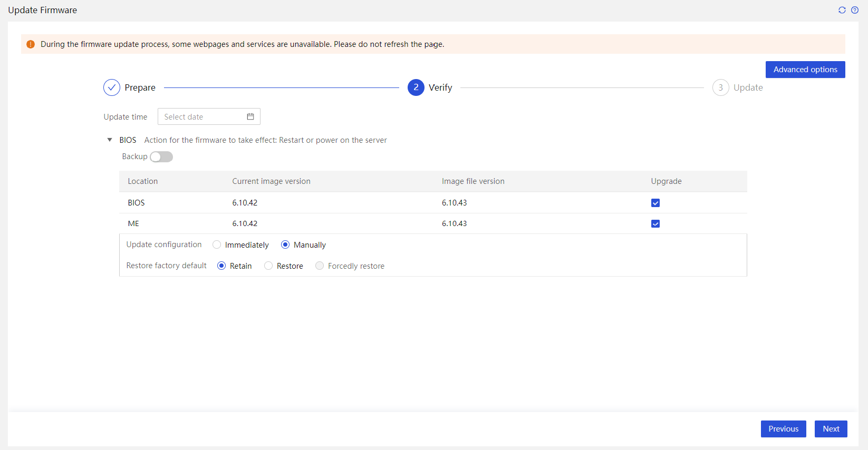
Task: Click the Update step number 3 circle
Action: point(721,87)
